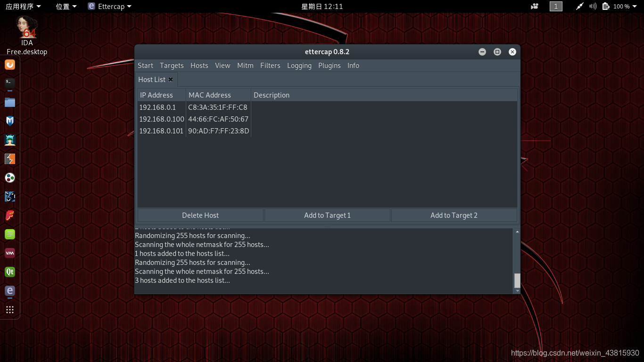Click the log pane scrollbar thumb
Image resolution: width=644 pixels, height=362 pixels.
click(x=517, y=280)
